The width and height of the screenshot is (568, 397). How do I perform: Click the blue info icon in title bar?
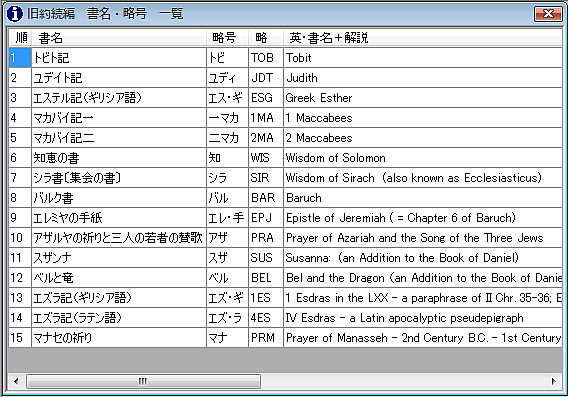pos(14,14)
